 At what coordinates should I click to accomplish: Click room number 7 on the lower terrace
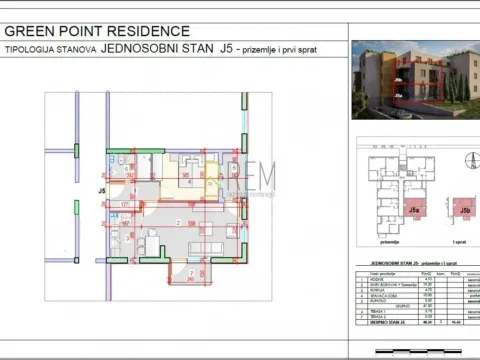(192, 274)
